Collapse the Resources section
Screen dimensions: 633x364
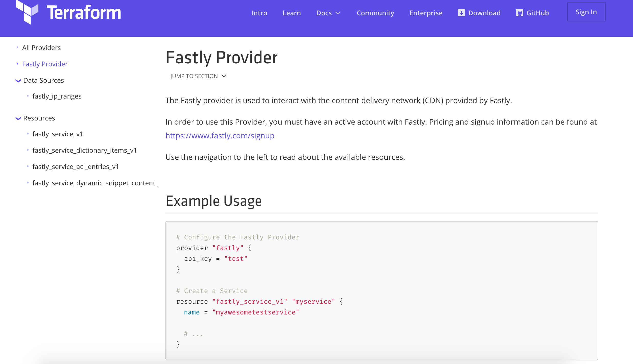coord(18,118)
